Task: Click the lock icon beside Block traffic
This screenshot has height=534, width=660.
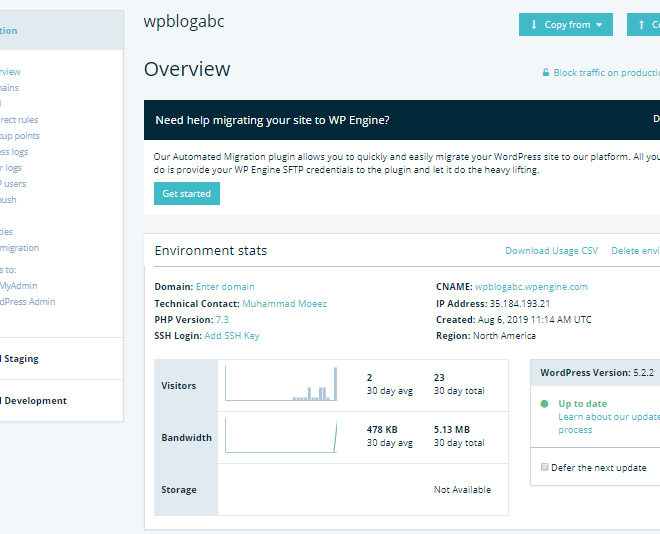Action: (546, 72)
